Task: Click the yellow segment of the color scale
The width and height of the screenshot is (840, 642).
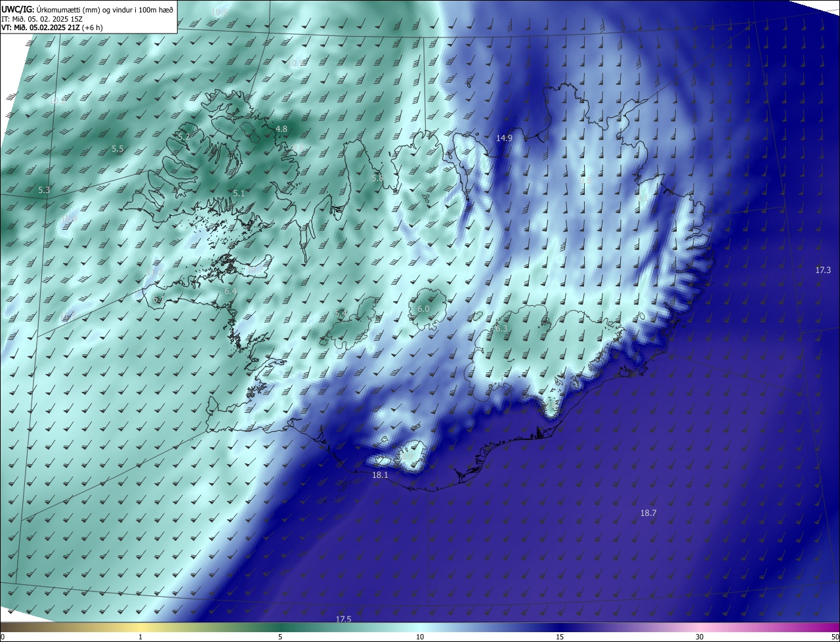Action: click(140, 627)
